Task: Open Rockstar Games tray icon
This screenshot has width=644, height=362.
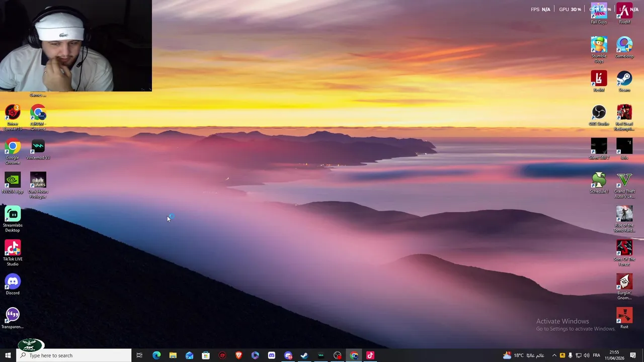Action: pos(562,355)
